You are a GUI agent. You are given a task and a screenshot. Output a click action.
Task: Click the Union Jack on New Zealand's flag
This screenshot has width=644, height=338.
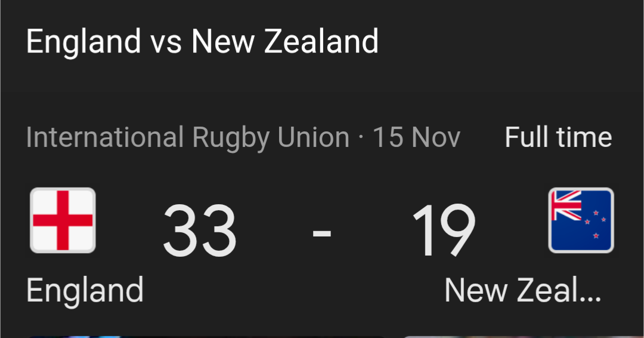567,205
